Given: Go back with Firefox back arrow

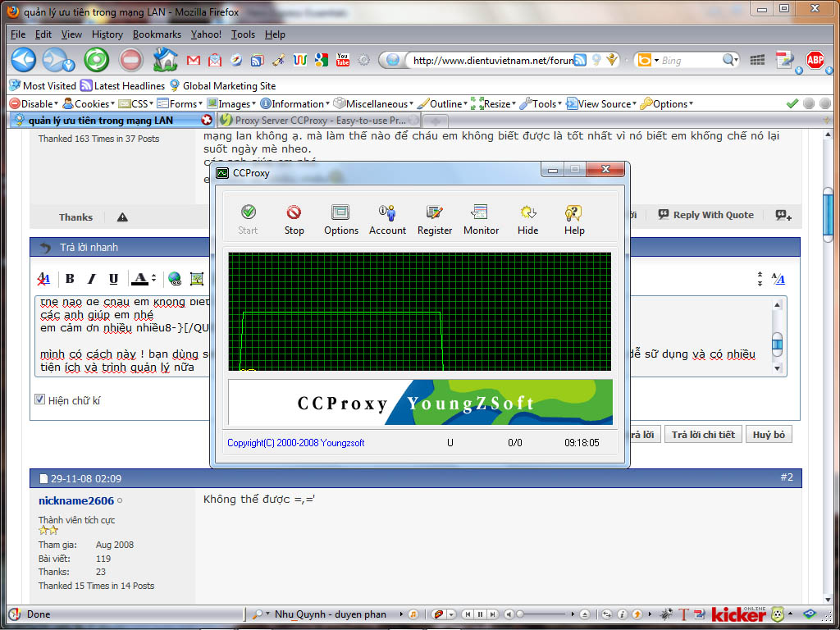Looking at the screenshot, I should pyautogui.click(x=23, y=59).
